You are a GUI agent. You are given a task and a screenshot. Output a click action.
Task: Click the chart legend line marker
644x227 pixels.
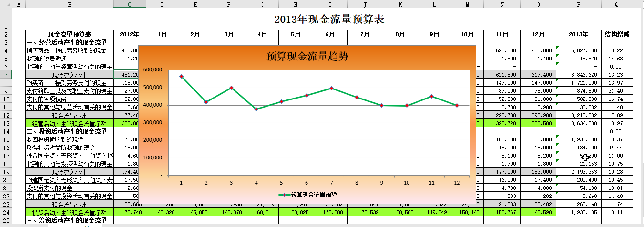(284, 195)
